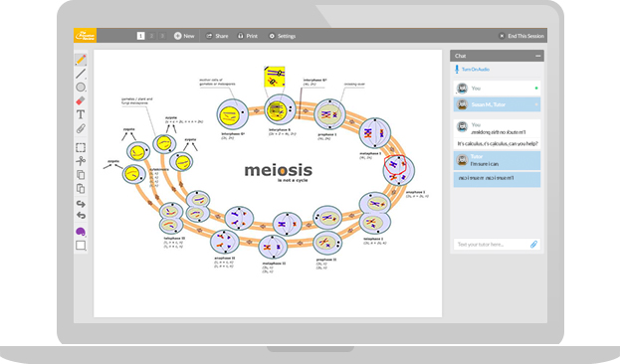Select the pencil drawing tool
The image size is (620, 364).
pyautogui.click(x=81, y=60)
